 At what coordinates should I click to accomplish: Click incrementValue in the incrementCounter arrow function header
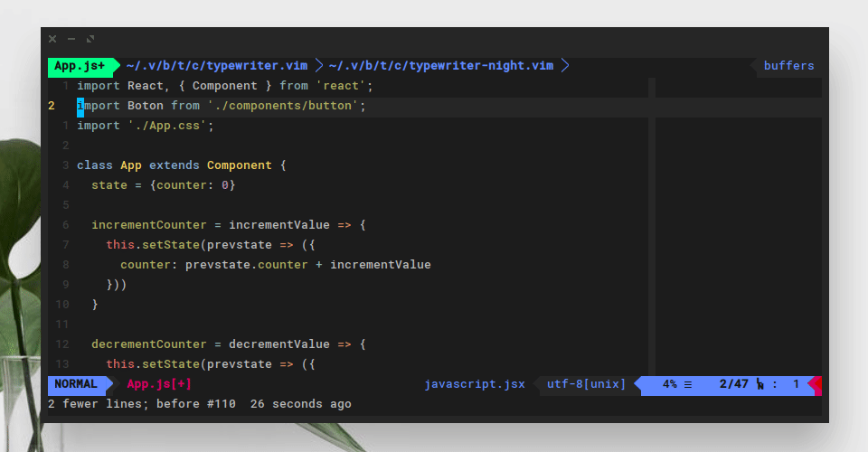(279, 225)
